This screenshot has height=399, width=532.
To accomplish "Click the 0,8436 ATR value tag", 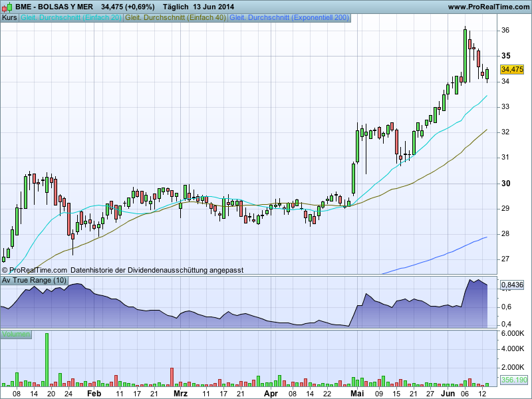I will [x=511, y=285].
